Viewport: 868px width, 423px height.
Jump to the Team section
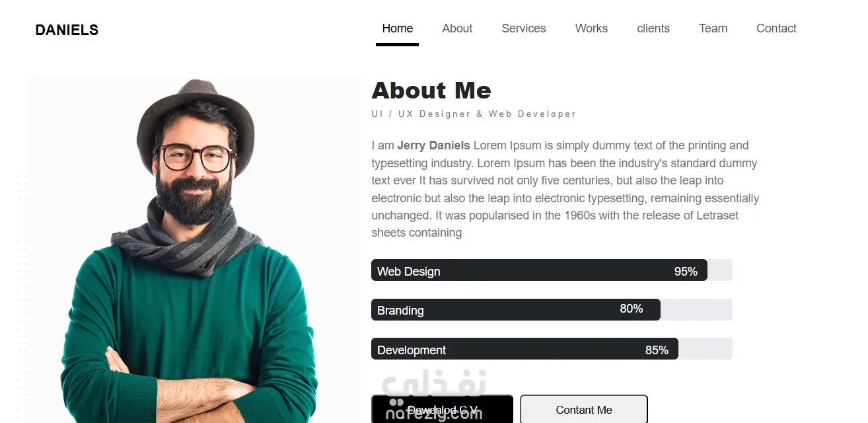pyautogui.click(x=713, y=28)
